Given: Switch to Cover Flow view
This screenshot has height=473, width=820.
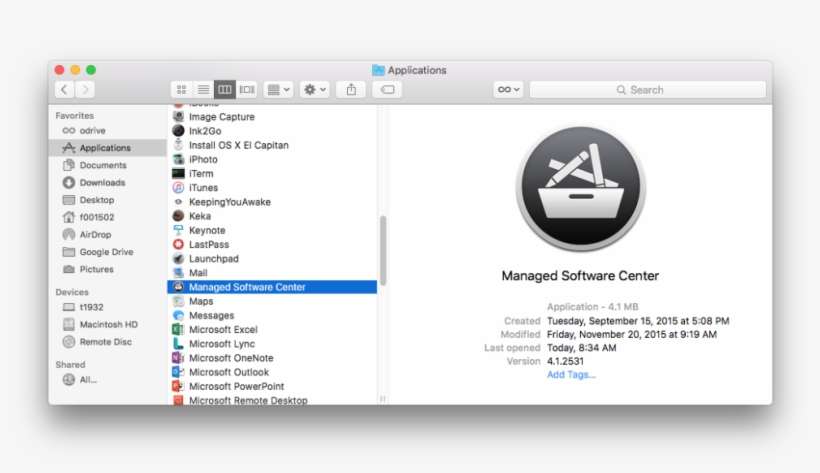Looking at the screenshot, I should pyautogui.click(x=247, y=90).
